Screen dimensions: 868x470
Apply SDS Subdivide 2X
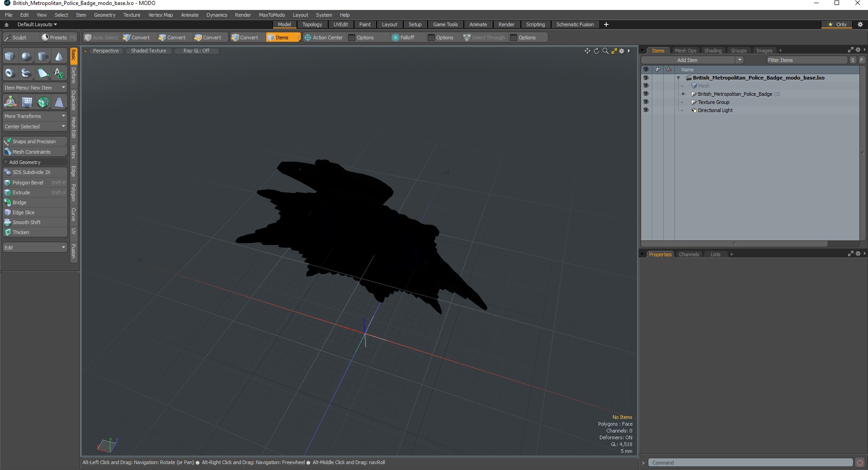(35, 172)
